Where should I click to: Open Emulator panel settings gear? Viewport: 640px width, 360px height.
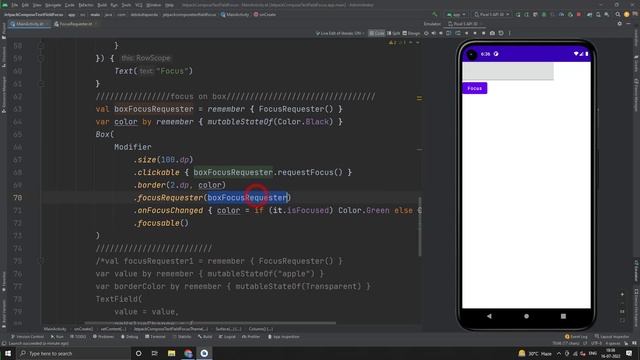coord(620,24)
